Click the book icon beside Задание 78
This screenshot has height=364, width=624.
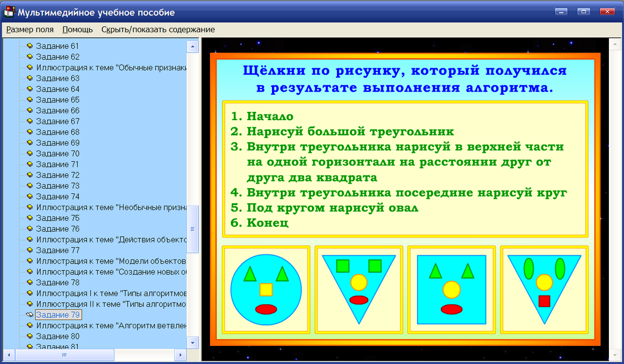pyautogui.click(x=30, y=282)
